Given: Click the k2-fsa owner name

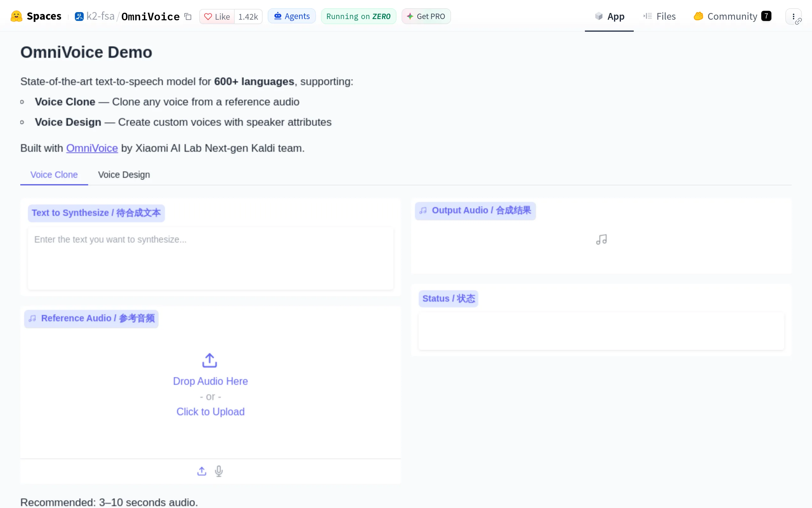Looking at the screenshot, I should coord(100,16).
